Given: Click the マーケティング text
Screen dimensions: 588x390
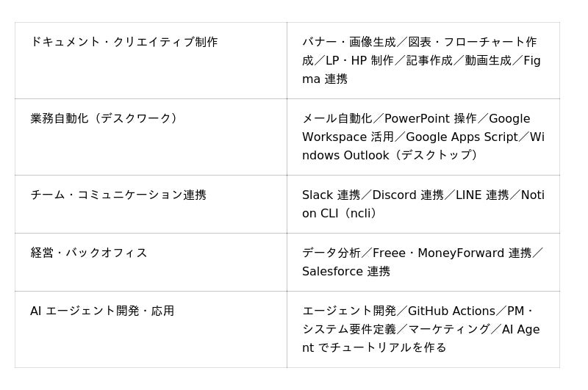Looking at the screenshot, I should [448, 329].
